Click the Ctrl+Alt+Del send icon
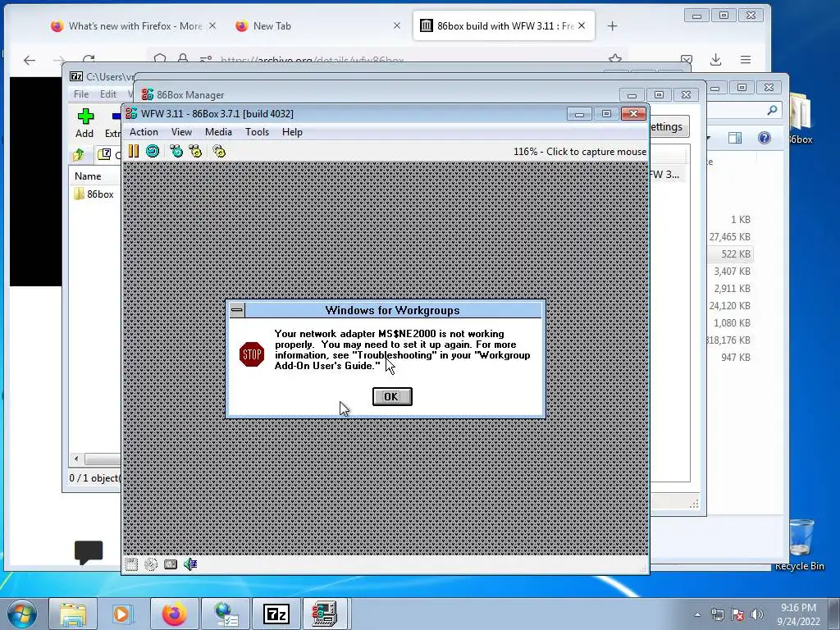Viewport: 840px width, 630px height. pos(176,152)
